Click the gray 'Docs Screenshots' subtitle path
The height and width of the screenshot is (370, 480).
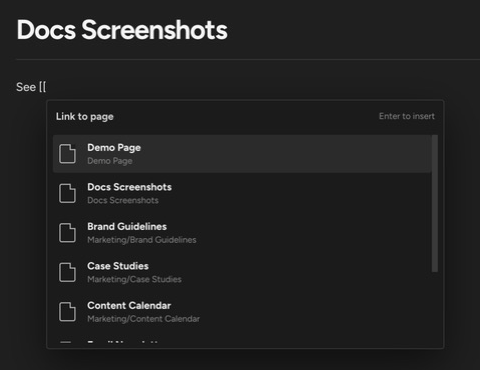tap(123, 200)
